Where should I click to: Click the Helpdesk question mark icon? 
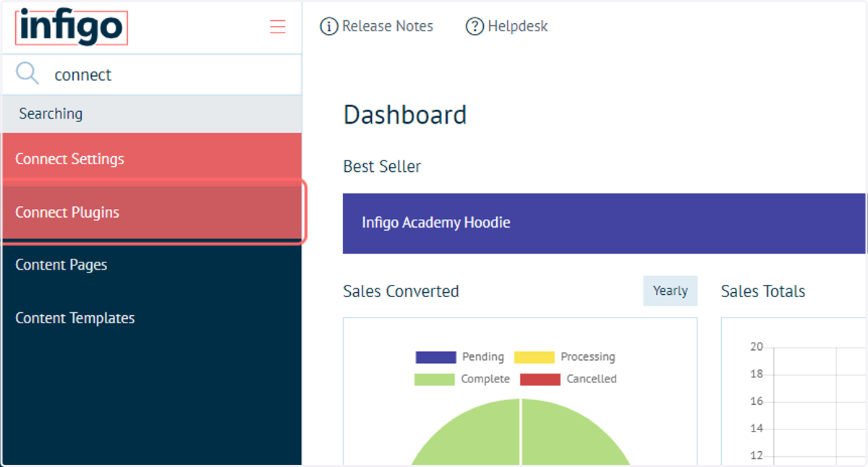[x=475, y=27]
